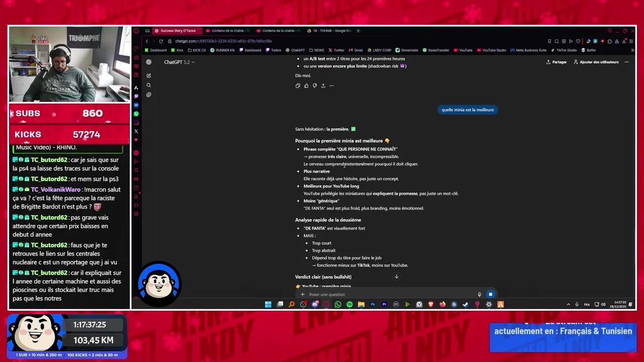Switch to the Success Story O'Tacos tab
644x362 pixels.
point(177,31)
